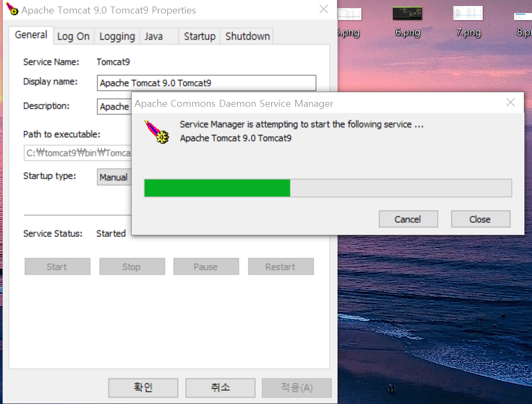Click the 취소 button
The height and width of the screenshot is (404, 532).
[220, 388]
